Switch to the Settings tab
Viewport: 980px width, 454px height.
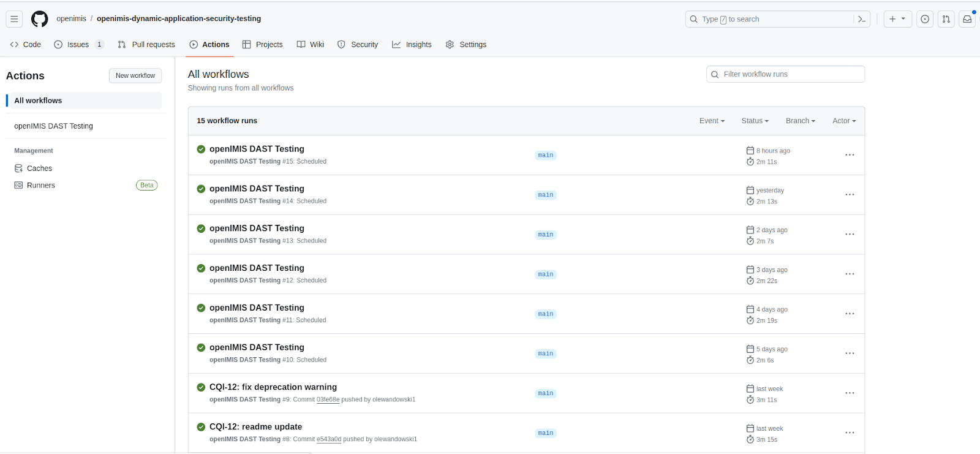tap(466, 45)
